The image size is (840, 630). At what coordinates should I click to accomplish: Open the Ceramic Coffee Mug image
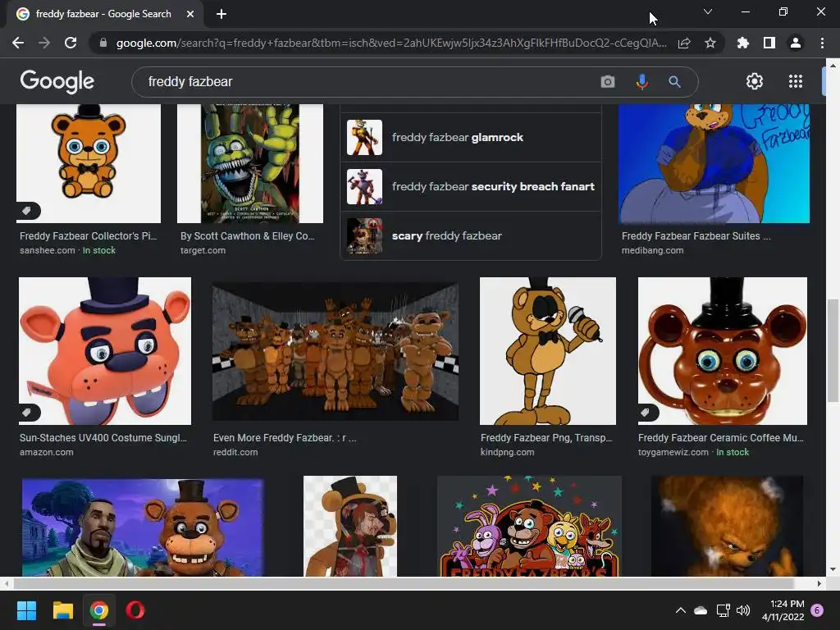[x=722, y=351]
